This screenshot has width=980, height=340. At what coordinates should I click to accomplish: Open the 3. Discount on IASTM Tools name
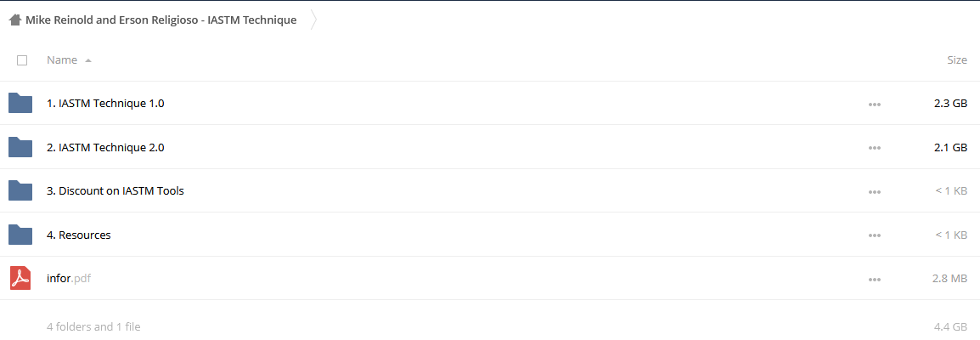115,190
